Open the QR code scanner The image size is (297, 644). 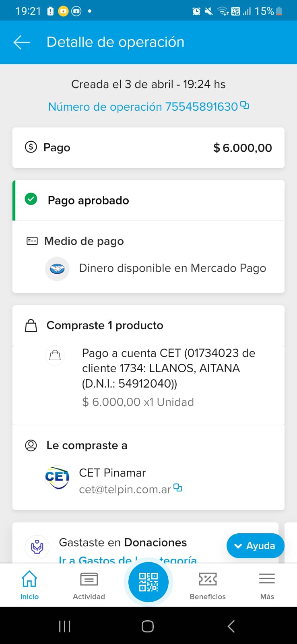point(148,582)
